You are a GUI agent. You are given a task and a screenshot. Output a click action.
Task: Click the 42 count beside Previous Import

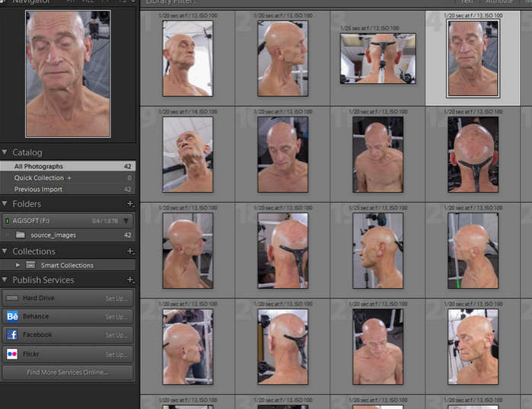127,190
